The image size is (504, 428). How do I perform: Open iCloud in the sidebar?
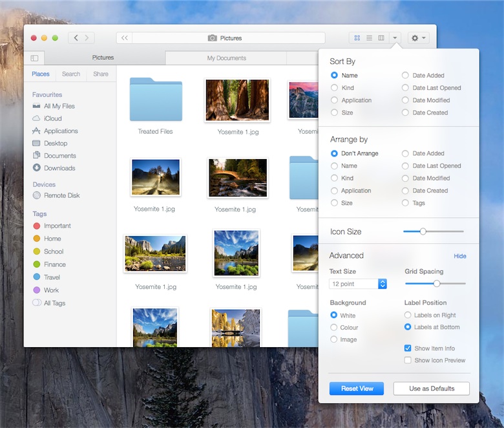[x=52, y=118]
